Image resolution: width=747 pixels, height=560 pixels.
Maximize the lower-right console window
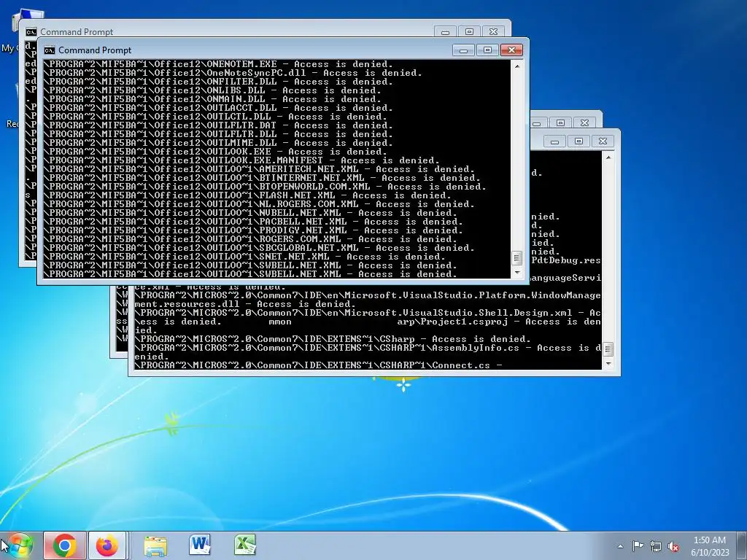pos(578,141)
